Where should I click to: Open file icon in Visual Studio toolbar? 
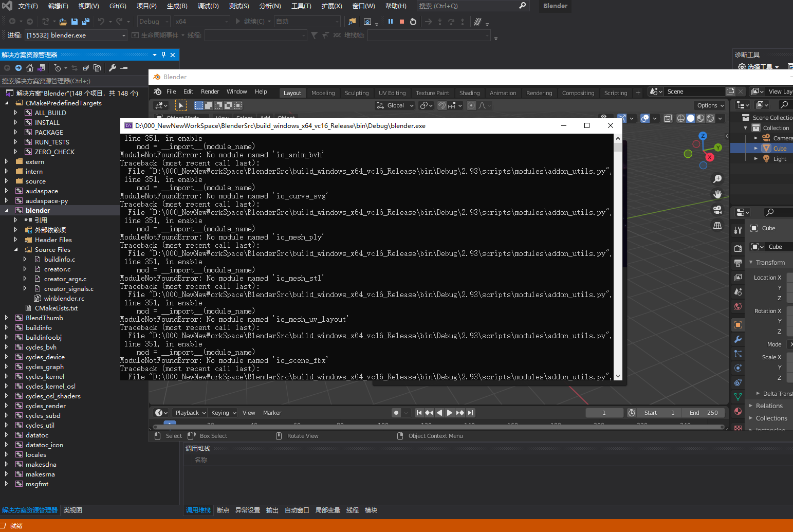[x=63, y=22]
